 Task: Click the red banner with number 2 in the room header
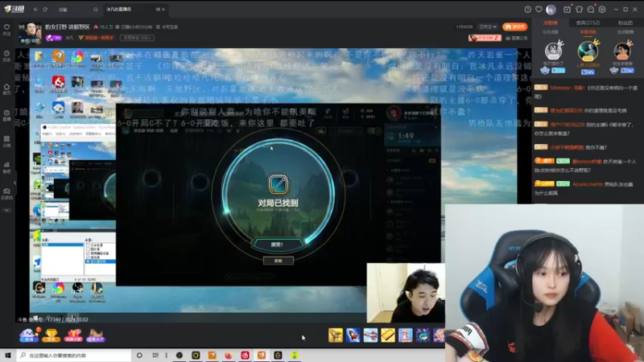tap(485, 38)
